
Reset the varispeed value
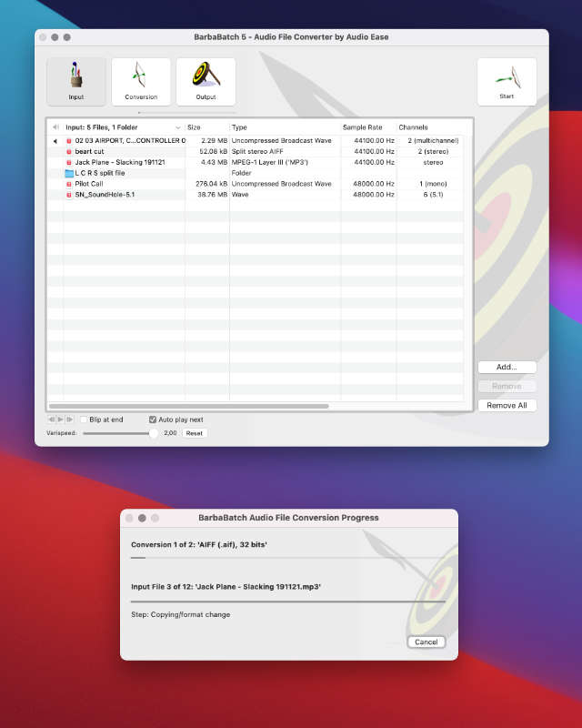coord(195,433)
